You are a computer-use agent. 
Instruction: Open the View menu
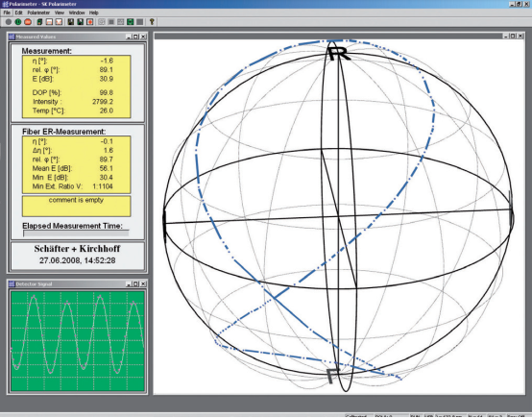pos(60,12)
